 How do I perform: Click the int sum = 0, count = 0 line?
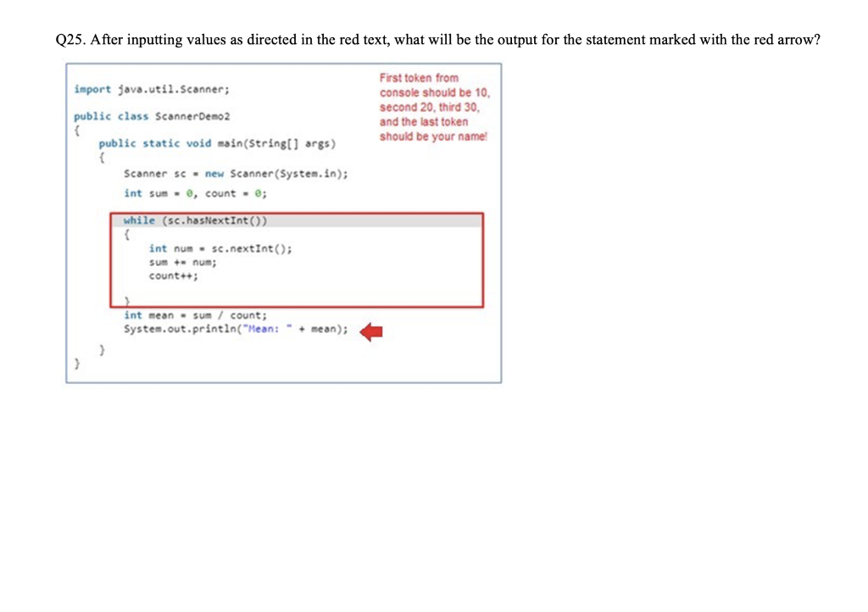point(194,193)
